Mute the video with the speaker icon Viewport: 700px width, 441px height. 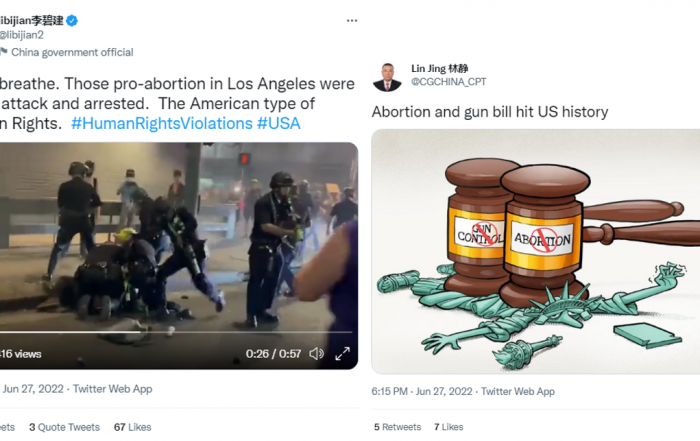[316, 354]
